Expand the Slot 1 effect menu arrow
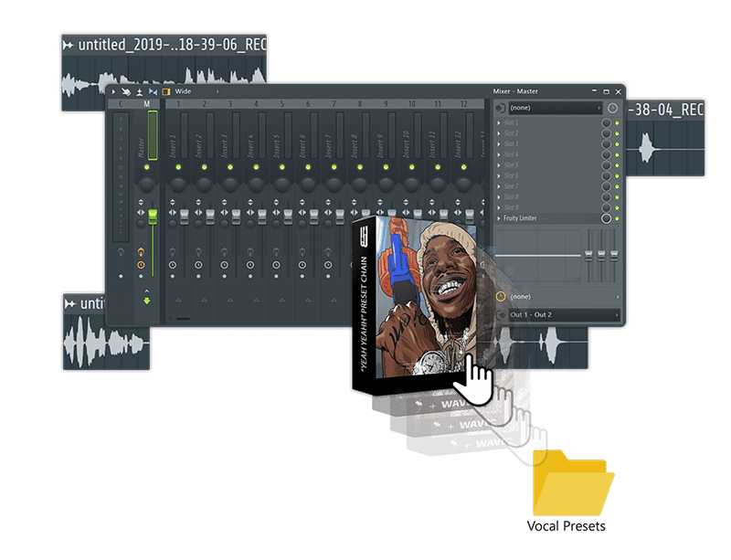This screenshot has width=731, height=560. 499,122
